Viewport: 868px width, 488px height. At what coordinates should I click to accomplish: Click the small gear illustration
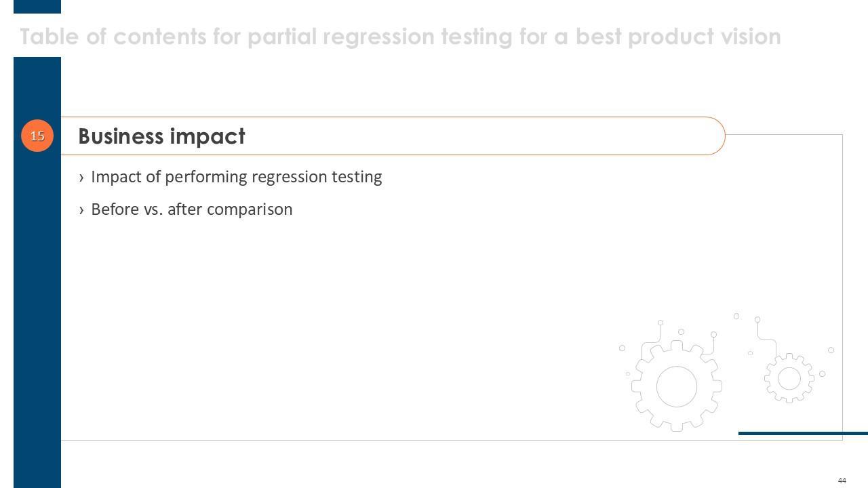tap(789, 379)
